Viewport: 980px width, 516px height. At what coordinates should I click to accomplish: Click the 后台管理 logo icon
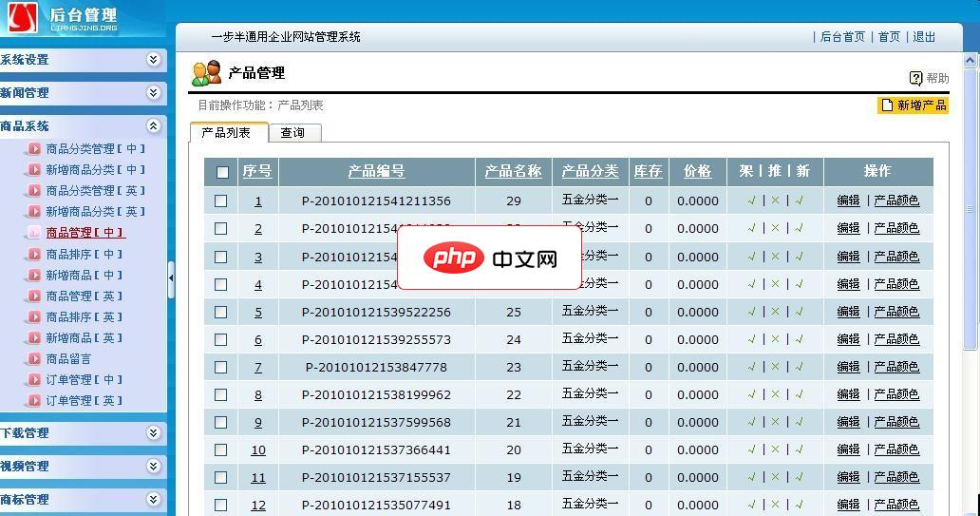[23, 17]
